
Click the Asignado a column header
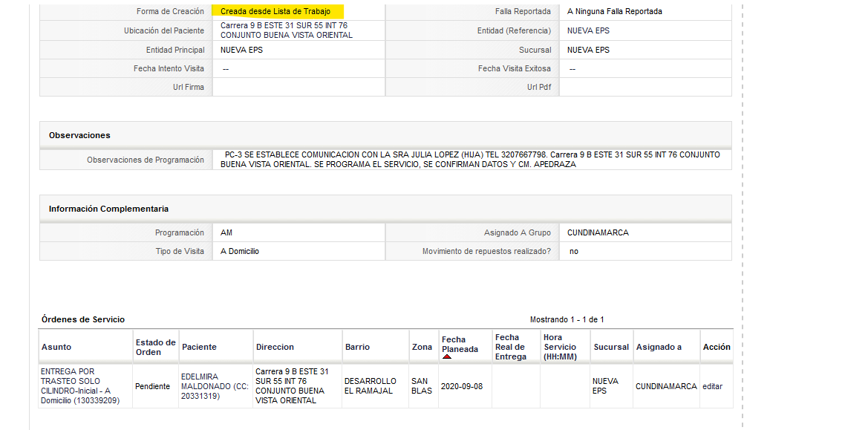(659, 347)
